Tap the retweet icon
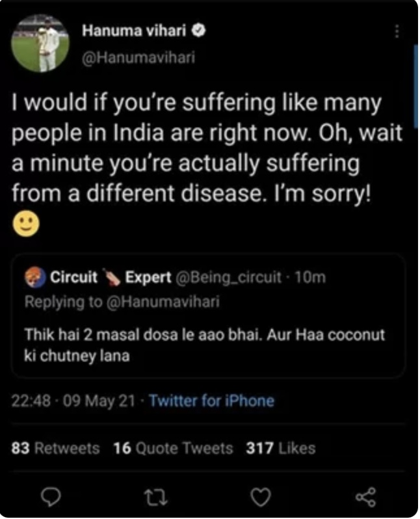This screenshot has height=519, width=420. 156,497
